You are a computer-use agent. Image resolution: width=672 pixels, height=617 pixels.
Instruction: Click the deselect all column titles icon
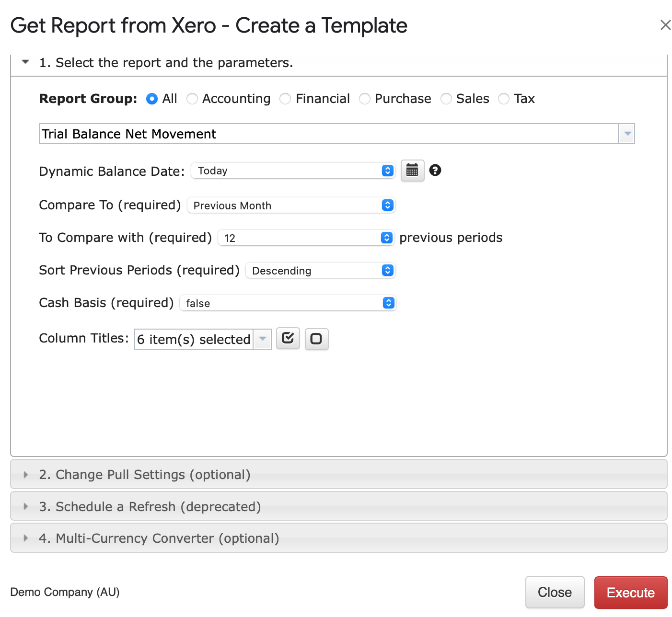pos(316,339)
